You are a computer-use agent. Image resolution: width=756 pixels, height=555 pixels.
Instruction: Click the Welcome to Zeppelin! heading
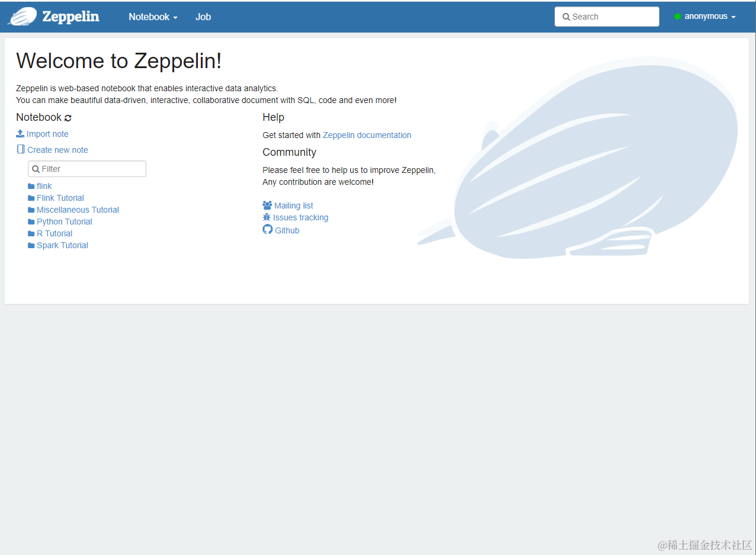click(x=119, y=60)
